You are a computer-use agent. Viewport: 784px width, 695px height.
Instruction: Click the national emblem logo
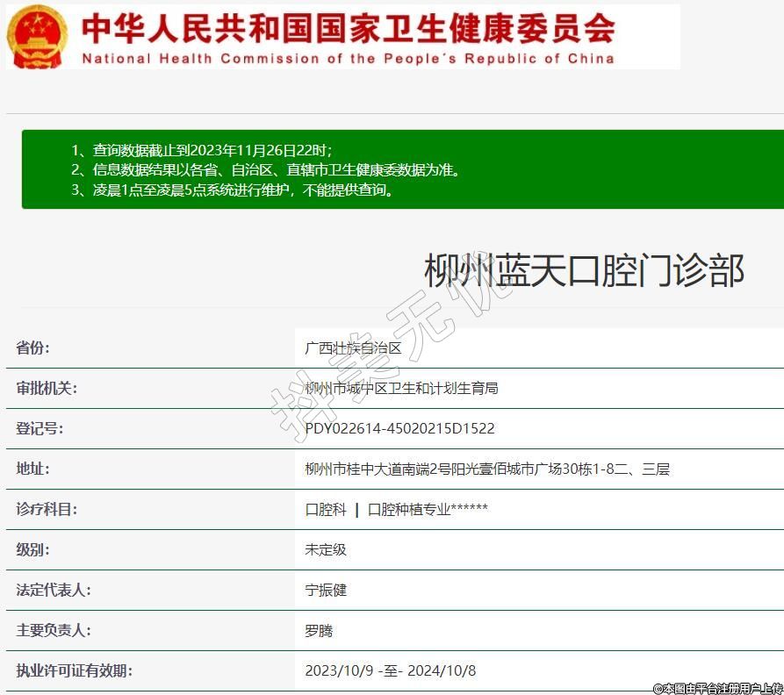tap(36, 36)
